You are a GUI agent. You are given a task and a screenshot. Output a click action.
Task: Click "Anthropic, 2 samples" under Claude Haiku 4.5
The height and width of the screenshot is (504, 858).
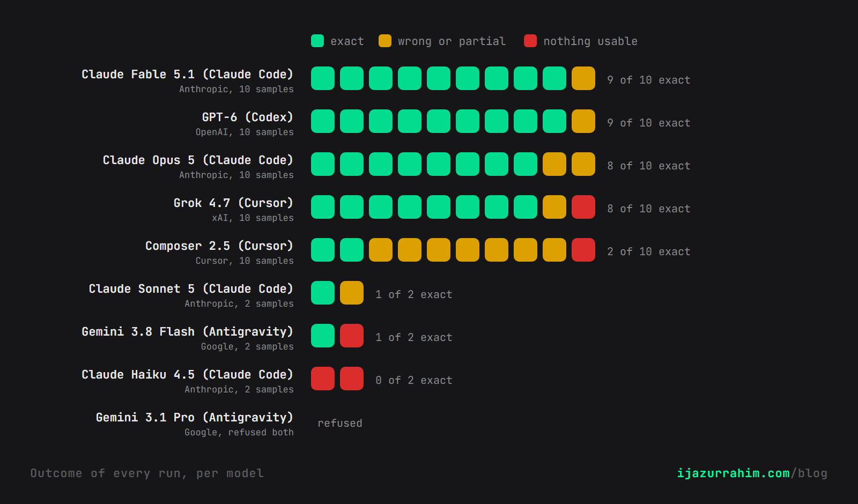pos(239,389)
